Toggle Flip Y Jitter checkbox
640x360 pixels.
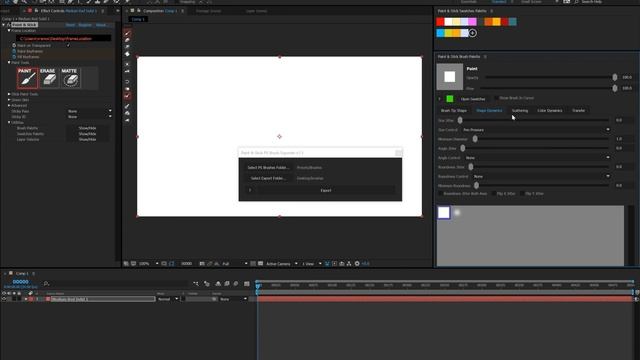522,193
